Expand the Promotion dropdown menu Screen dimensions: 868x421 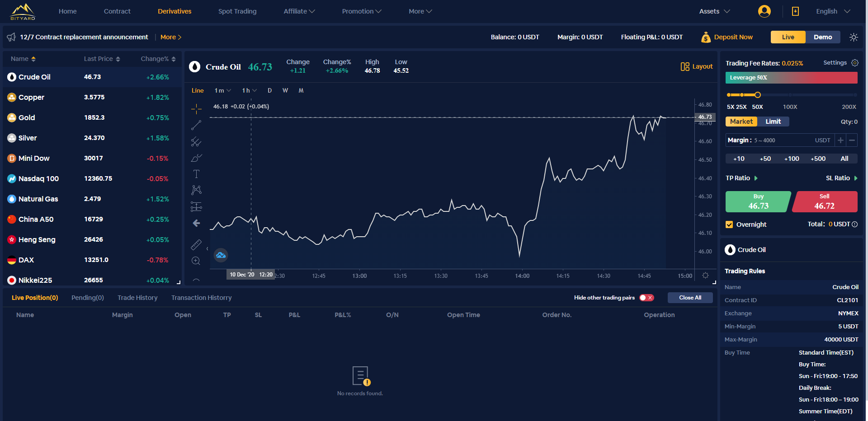coord(362,11)
